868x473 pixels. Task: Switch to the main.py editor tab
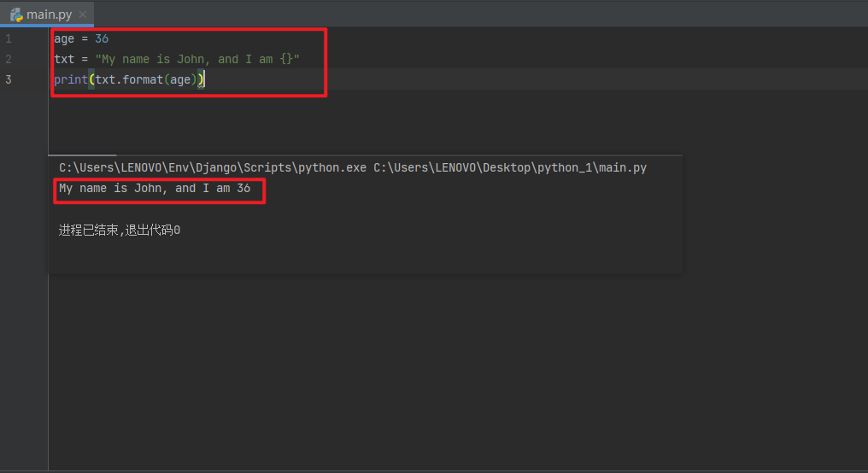coord(49,15)
